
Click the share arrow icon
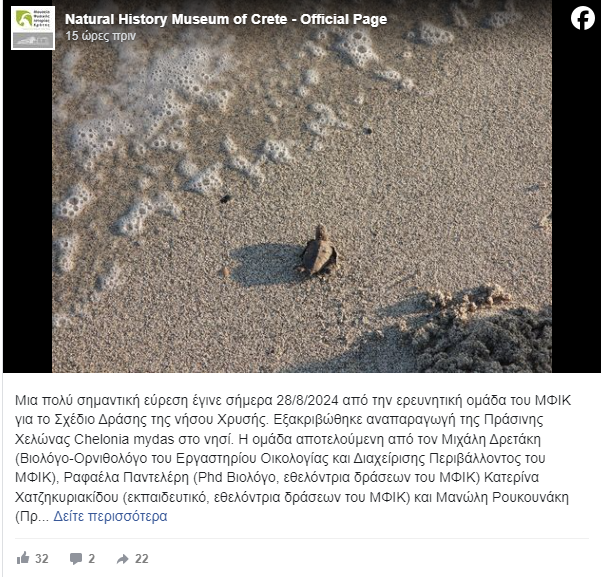(x=123, y=559)
